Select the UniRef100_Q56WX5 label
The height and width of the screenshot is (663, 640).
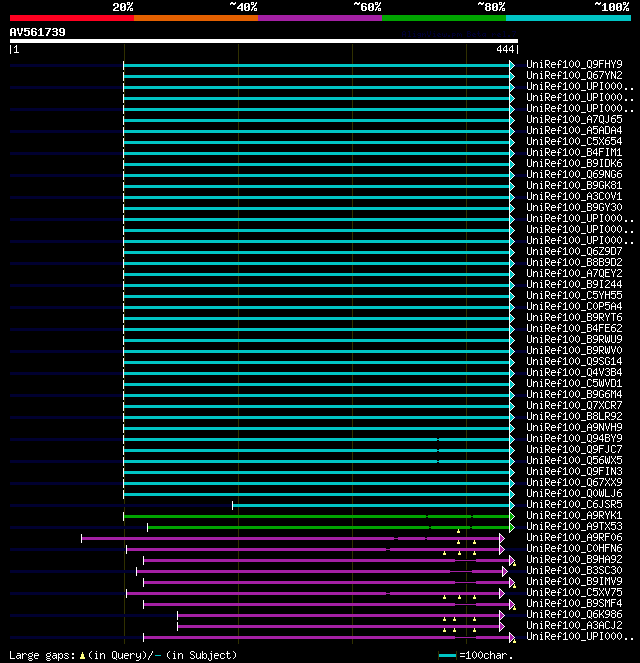pyautogui.click(x=574, y=460)
